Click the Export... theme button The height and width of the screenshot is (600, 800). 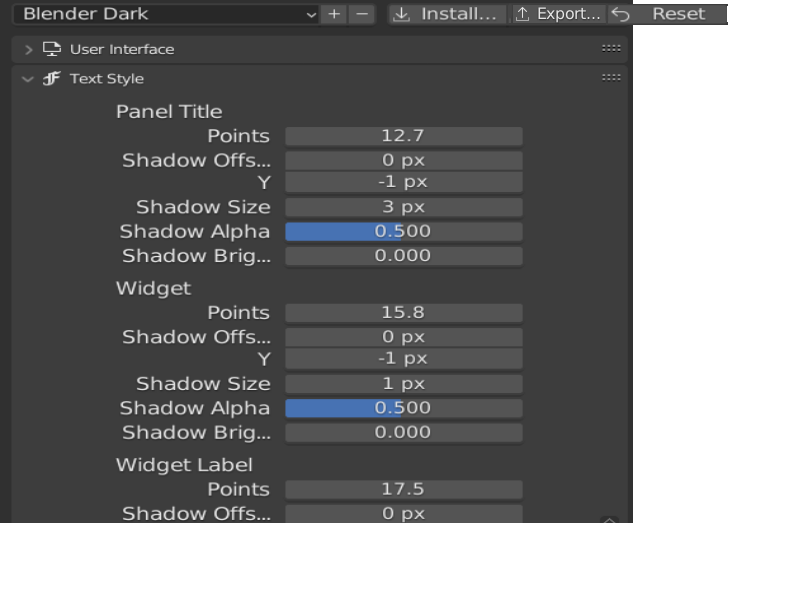pos(559,14)
